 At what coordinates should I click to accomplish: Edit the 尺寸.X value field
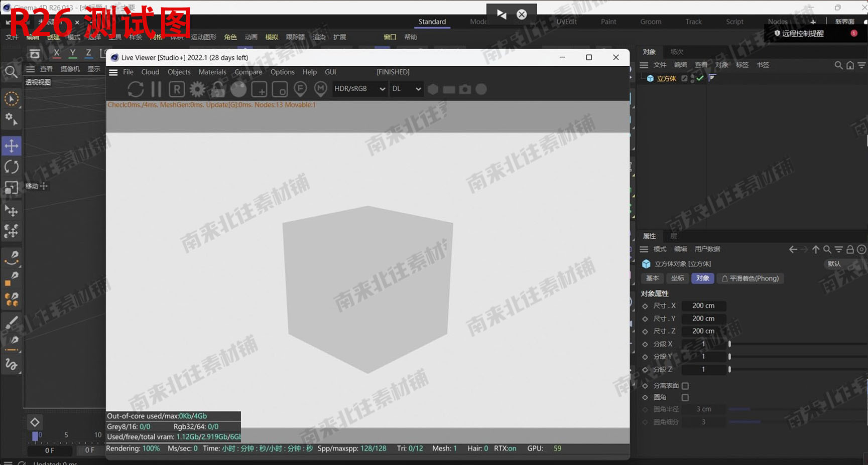pos(703,305)
